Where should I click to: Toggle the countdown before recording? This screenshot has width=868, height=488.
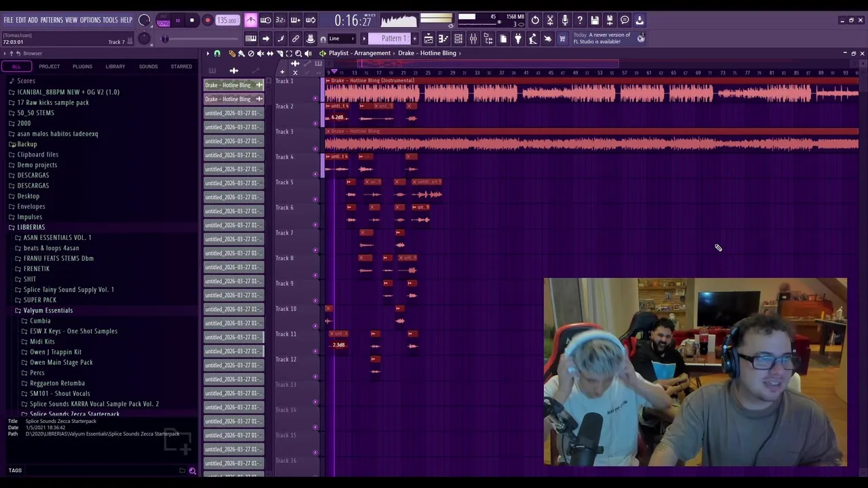pos(281,20)
